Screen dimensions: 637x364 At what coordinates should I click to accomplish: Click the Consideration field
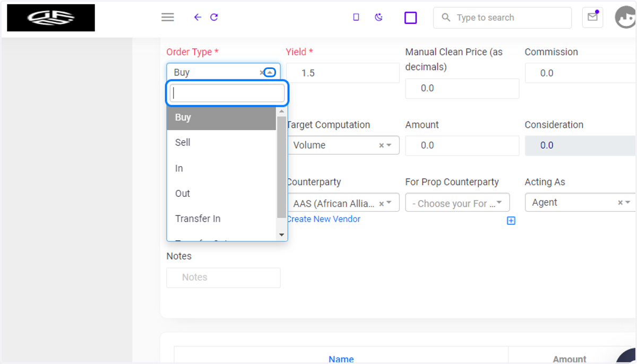coord(581,145)
